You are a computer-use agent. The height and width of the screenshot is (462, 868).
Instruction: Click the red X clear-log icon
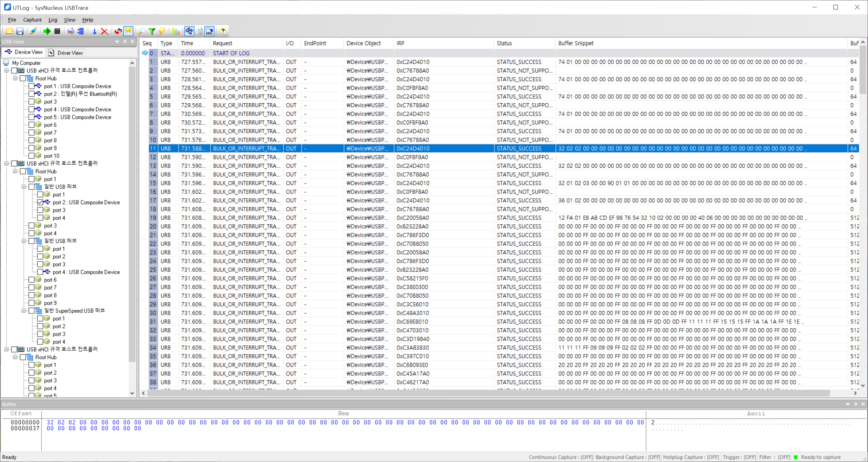pyautogui.click(x=104, y=31)
